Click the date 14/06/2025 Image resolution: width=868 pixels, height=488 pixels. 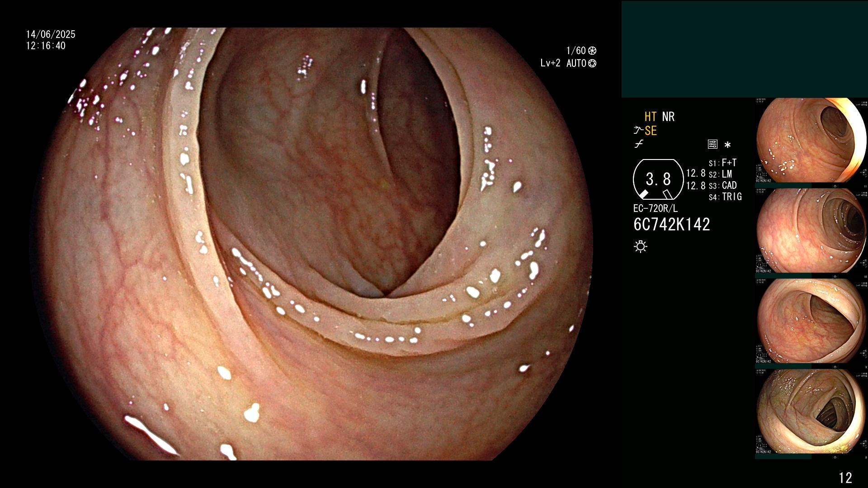point(51,34)
